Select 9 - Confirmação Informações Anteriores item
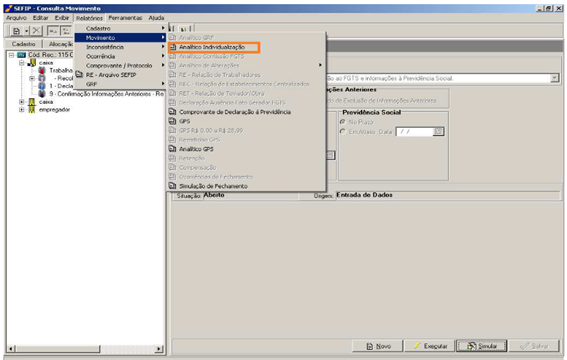567x360 pixels. pyautogui.click(x=106, y=94)
